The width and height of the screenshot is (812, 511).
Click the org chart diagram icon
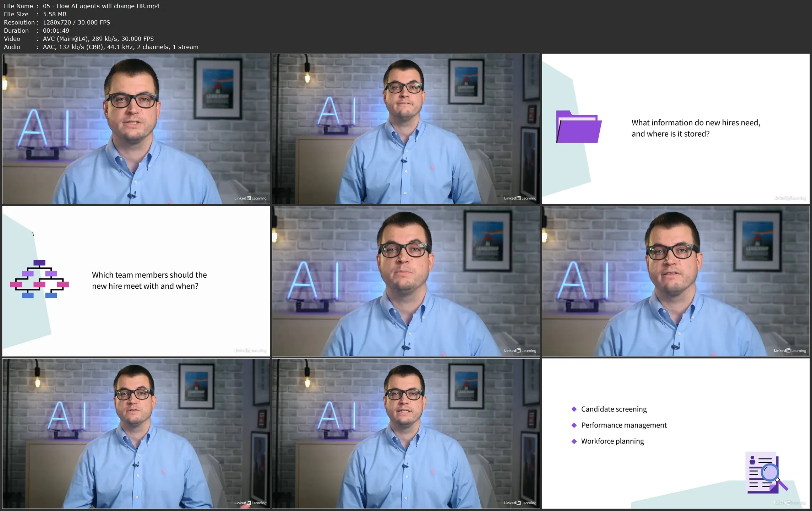(39, 279)
